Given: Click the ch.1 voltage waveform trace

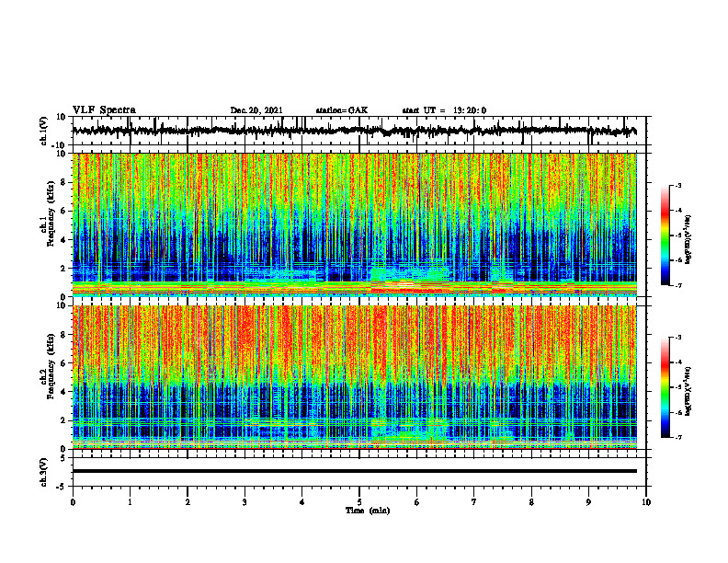Looking at the screenshot, I should [354, 131].
